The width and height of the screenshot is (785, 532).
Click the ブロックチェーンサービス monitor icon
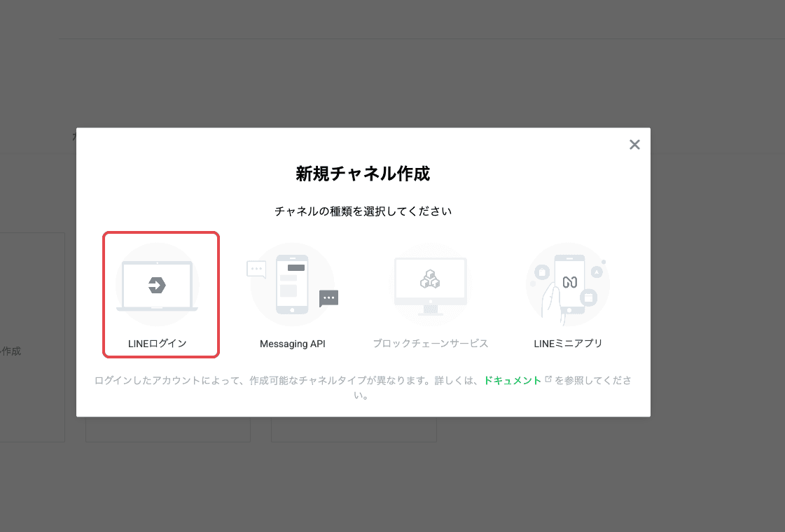click(431, 285)
